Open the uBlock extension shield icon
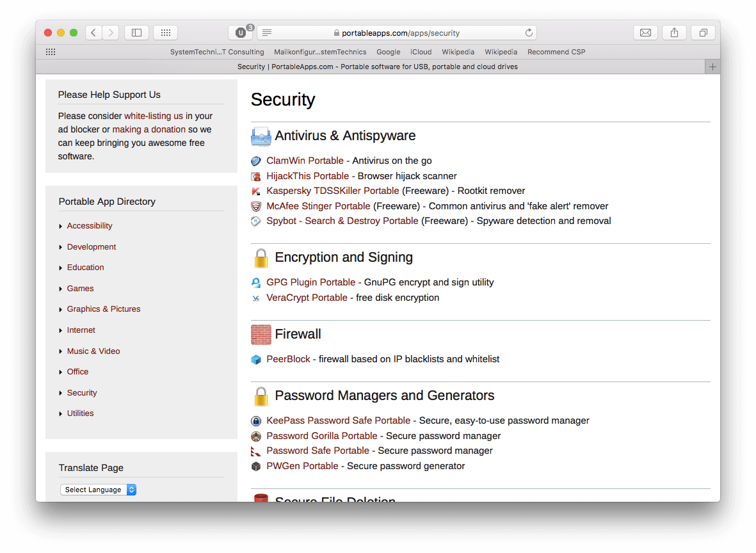 click(241, 33)
